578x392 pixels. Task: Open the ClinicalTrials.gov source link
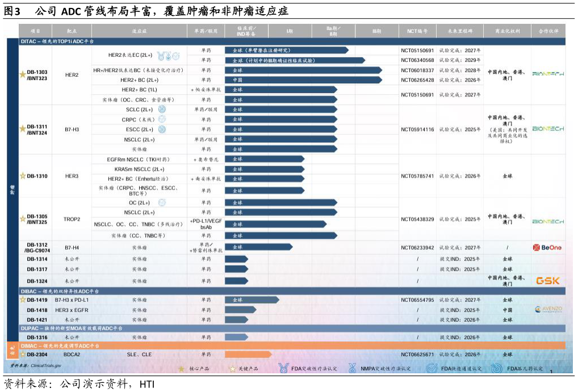45,366
